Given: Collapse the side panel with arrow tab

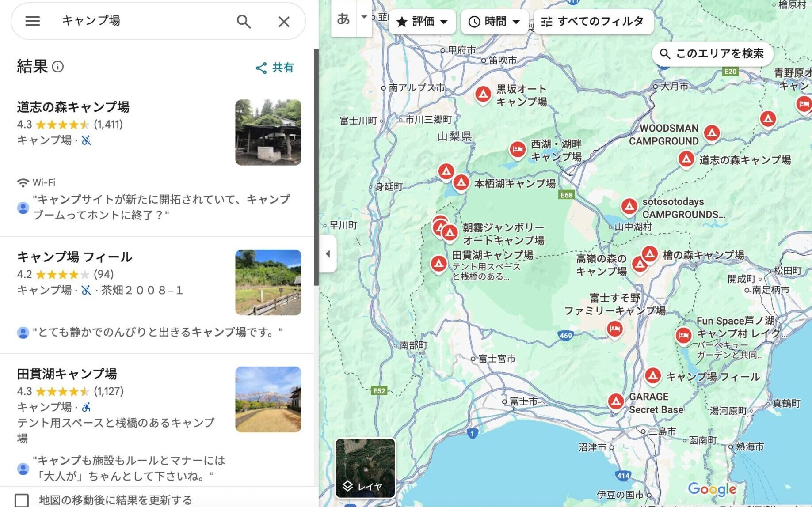Looking at the screenshot, I should [328, 254].
